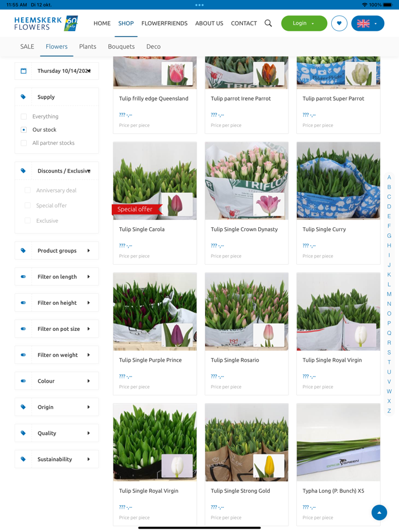Viewport: 399px width, 532px height.
Task: Expand the Origin filter section
Action: 56,407
